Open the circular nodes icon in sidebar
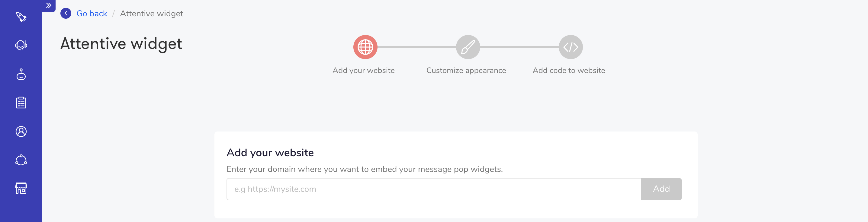Screen dimensions: 868x222 [x=21, y=160]
